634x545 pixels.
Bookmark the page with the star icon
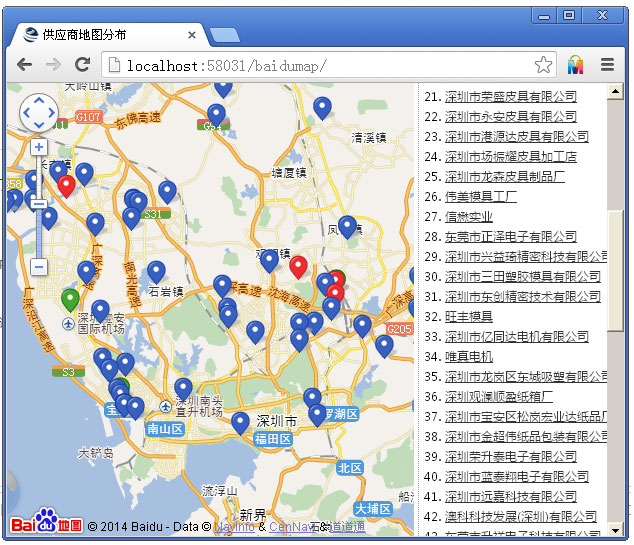pyautogui.click(x=543, y=65)
